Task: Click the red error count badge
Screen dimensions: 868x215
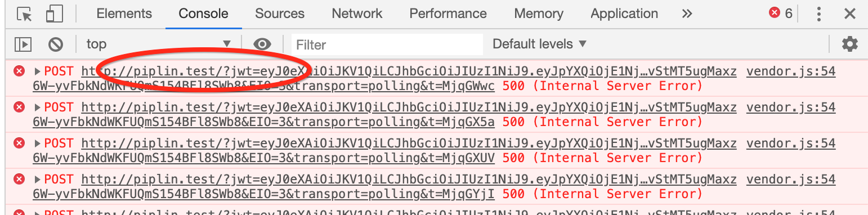Action: 781,14
